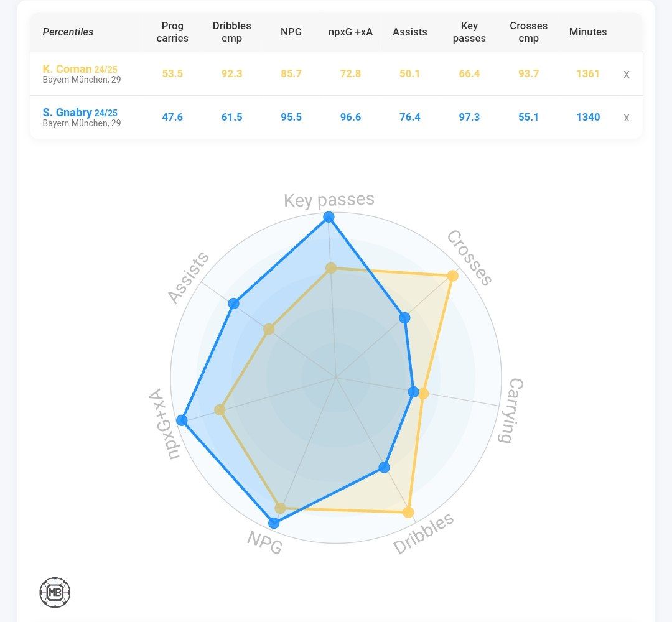Click Gnabry's blue Assists radar point
The width and height of the screenshot is (672, 622).
click(233, 304)
